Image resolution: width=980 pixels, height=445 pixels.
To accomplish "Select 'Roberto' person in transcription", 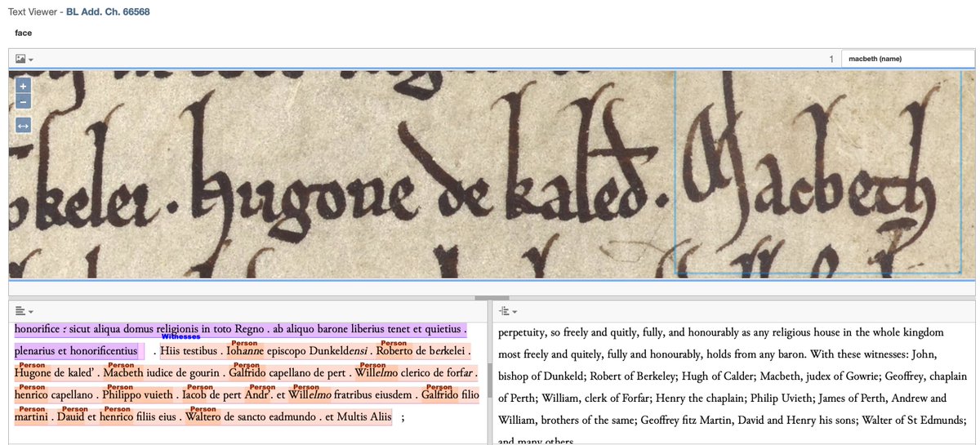I will pyautogui.click(x=395, y=351).
